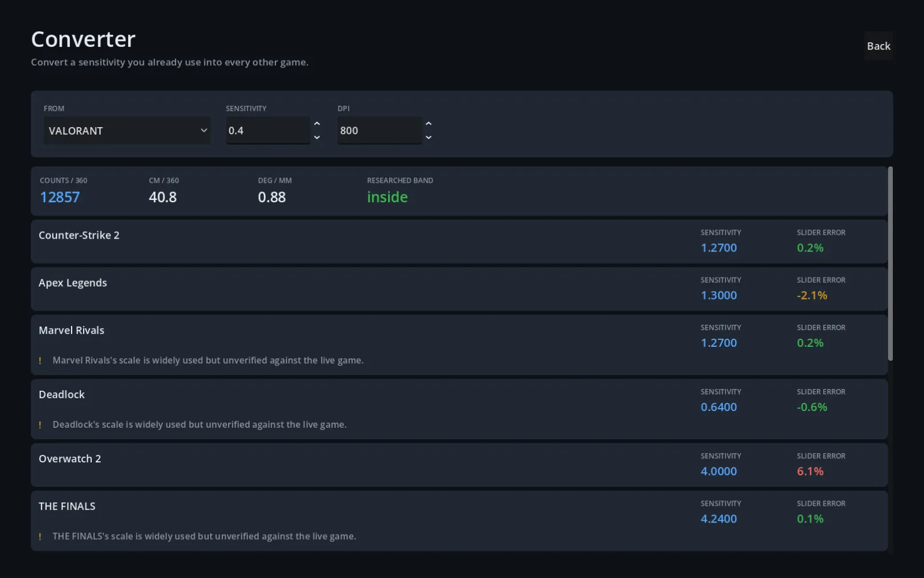This screenshot has width=924, height=578.
Task: Click Overwatch 2 sensitivity value 4.0000
Action: pos(719,471)
